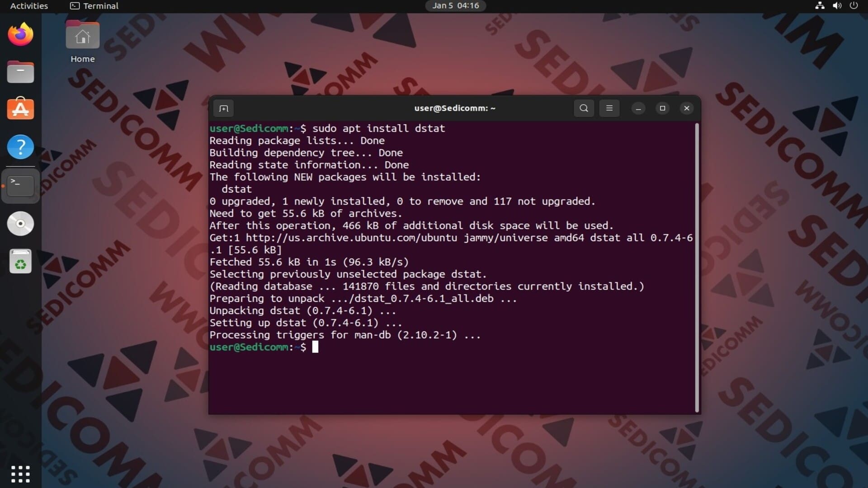Open Ubuntu Software from the dock
The height and width of the screenshot is (488, 868).
point(20,109)
